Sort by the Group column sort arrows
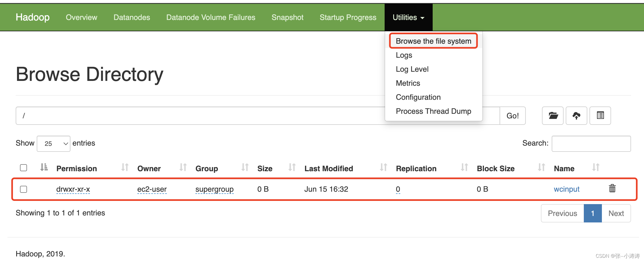 coord(245,167)
